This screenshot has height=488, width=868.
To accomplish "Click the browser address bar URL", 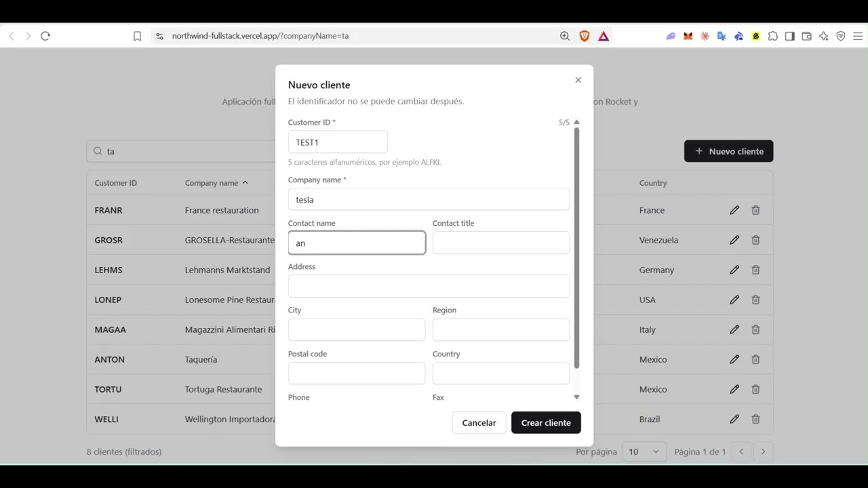I will point(260,36).
